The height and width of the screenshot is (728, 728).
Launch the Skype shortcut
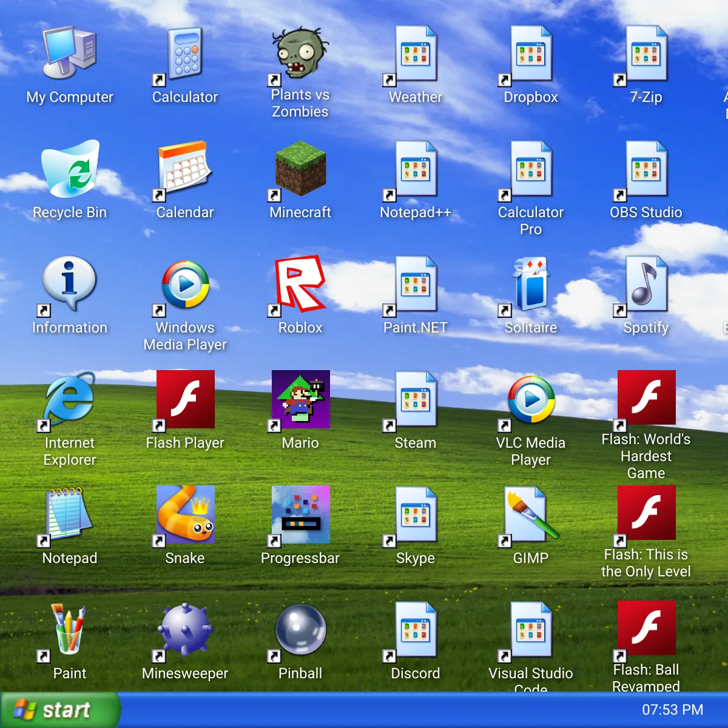(x=416, y=514)
